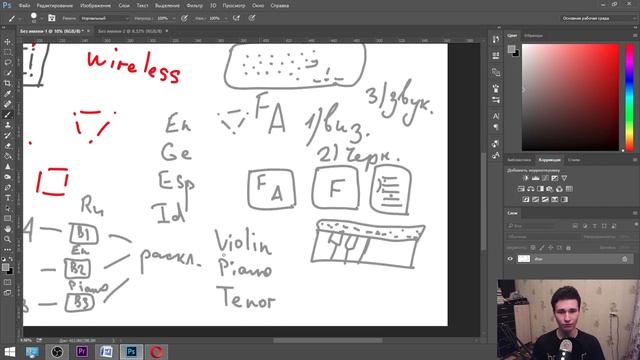640x360 pixels.
Task: Add a Curves adjustment layer
Action: point(545,178)
